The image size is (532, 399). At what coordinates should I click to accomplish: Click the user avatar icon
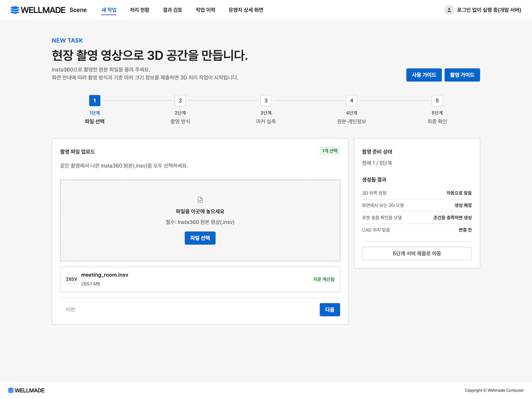point(449,10)
